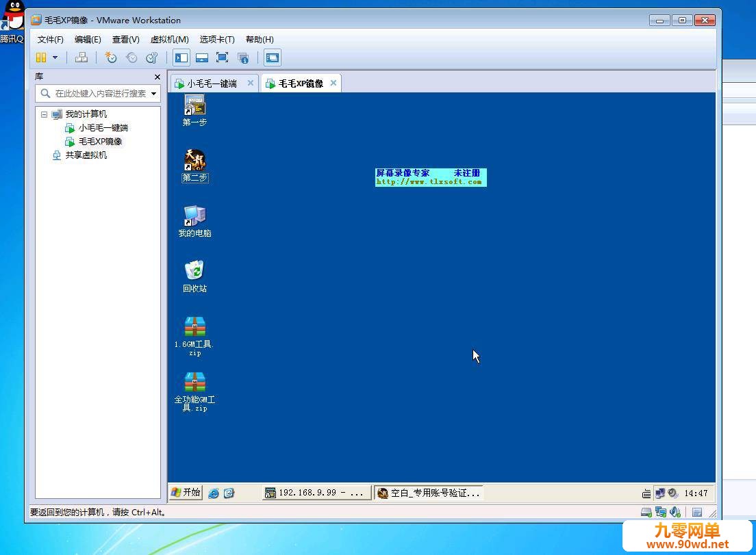This screenshot has height=555, width=756.
Task: Click the volume speaker tray icon in XP
Action: tap(672, 493)
